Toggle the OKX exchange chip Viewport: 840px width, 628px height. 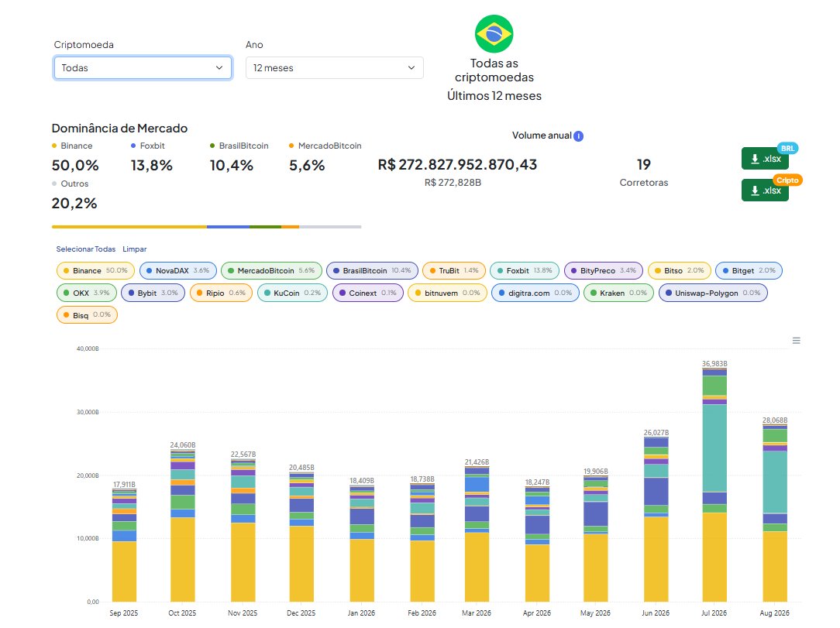coord(86,293)
